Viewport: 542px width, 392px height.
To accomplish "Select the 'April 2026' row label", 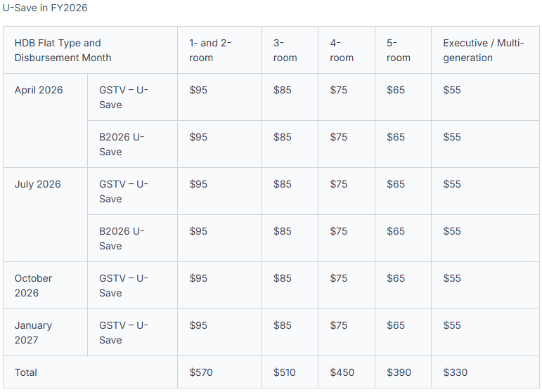I will pyautogui.click(x=39, y=90).
